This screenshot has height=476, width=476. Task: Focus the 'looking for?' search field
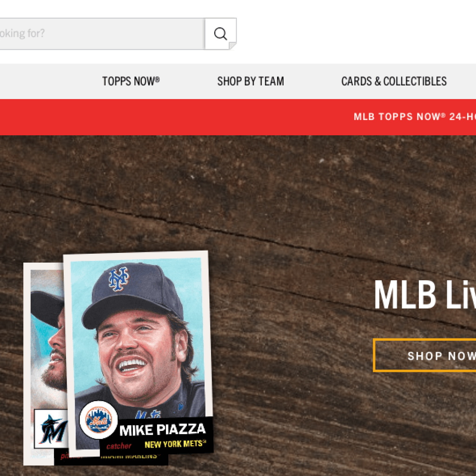(x=102, y=33)
